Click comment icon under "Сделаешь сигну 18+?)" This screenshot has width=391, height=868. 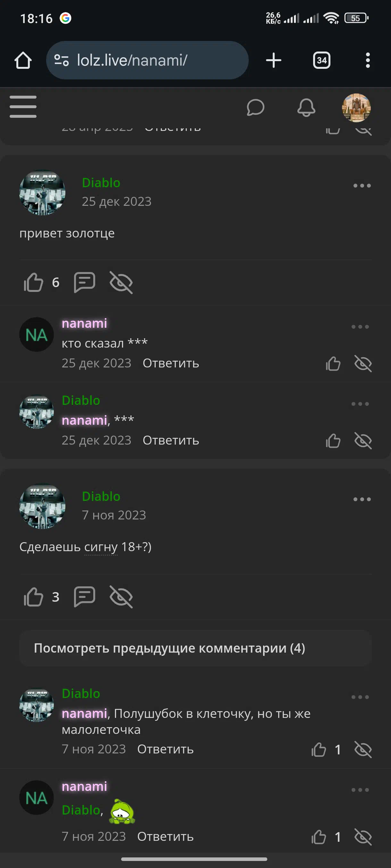(84, 597)
